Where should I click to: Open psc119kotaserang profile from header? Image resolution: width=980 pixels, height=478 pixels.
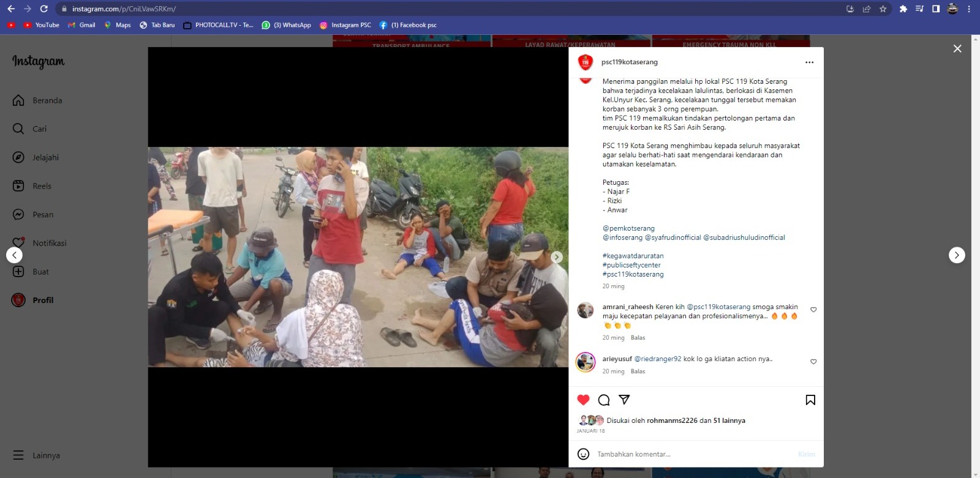tap(629, 62)
